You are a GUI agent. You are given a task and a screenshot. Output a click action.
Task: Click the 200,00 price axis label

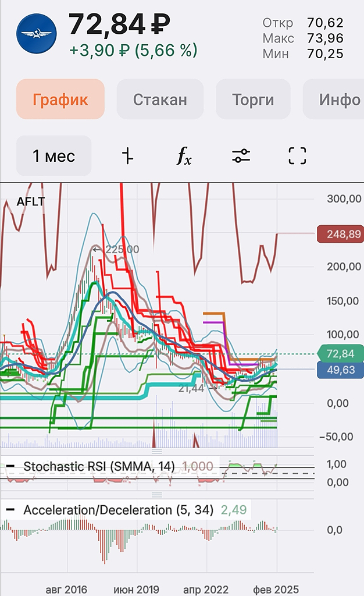click(x=344, y=267)
